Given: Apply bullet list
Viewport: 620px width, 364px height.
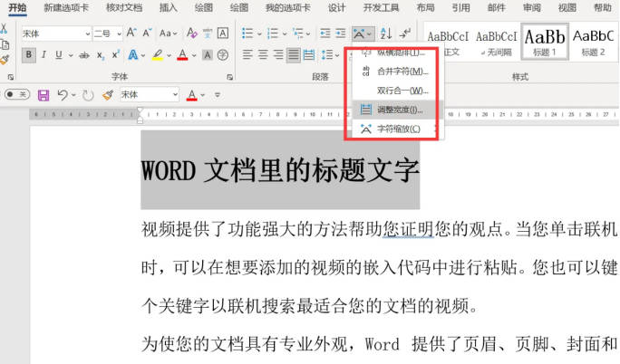Looking at the screenshot, I should (x=247, y=34).
